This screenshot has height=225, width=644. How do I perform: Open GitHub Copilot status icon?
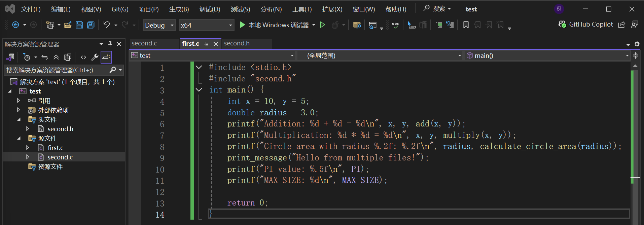562,24
